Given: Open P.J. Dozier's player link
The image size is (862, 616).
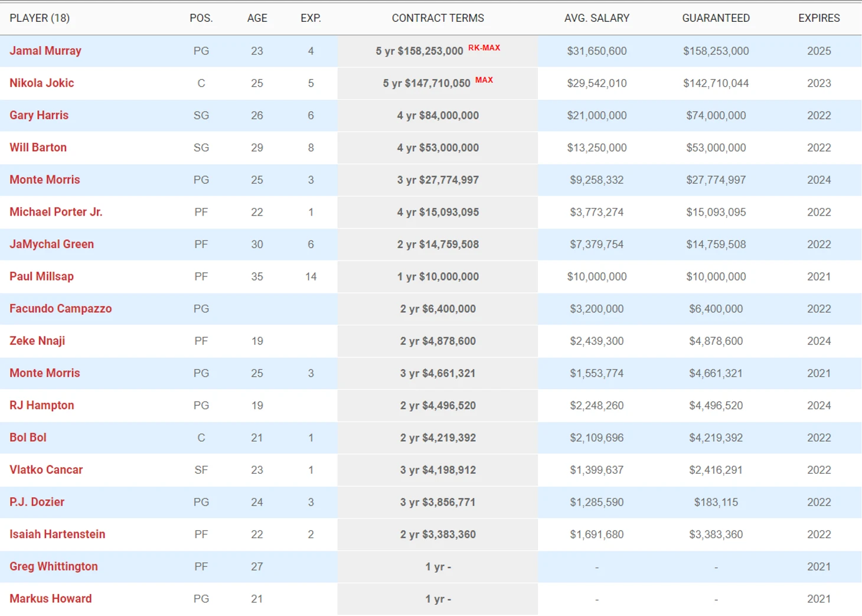Looking at the screenshot, I should click(37, 502).
